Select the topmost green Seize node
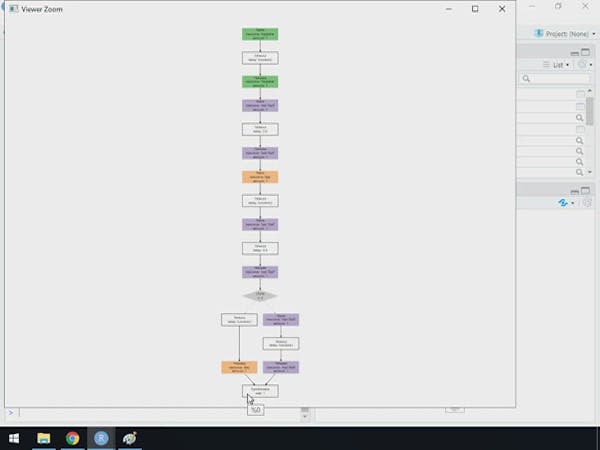This screenshot has width=600, height=450. coord(260,34)
